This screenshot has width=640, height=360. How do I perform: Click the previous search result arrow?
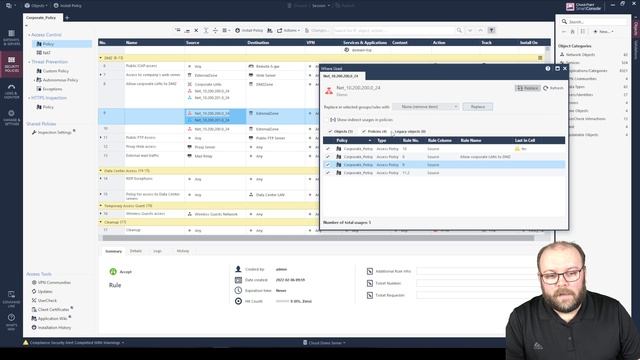coord(480,30)
